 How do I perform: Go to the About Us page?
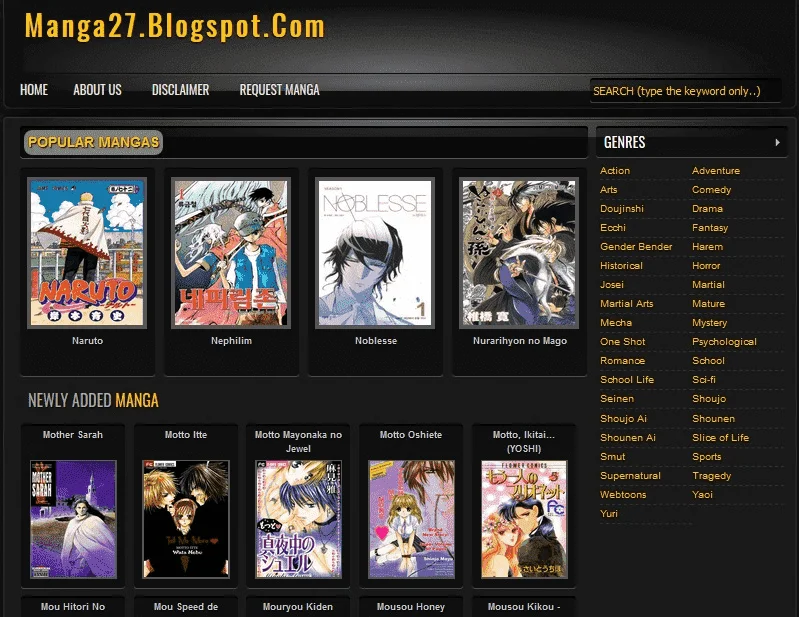[97, 90]
